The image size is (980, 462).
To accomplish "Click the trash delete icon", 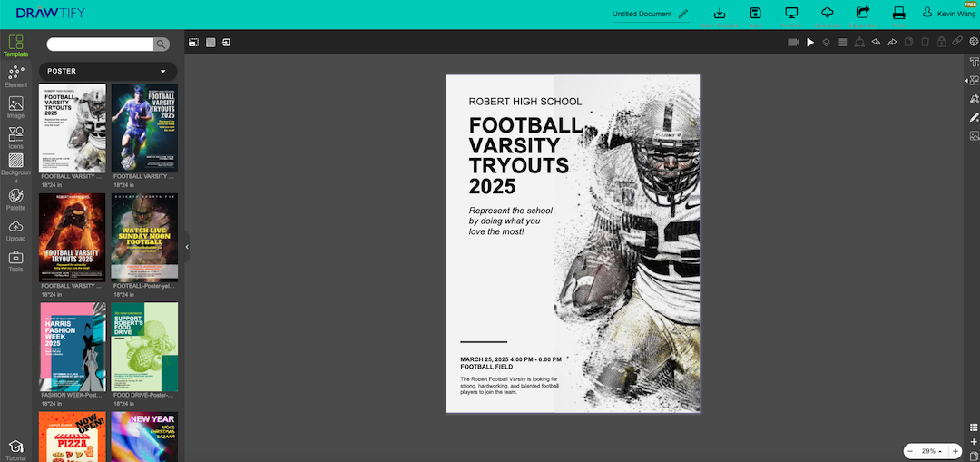I will click(x=925, y=43).
